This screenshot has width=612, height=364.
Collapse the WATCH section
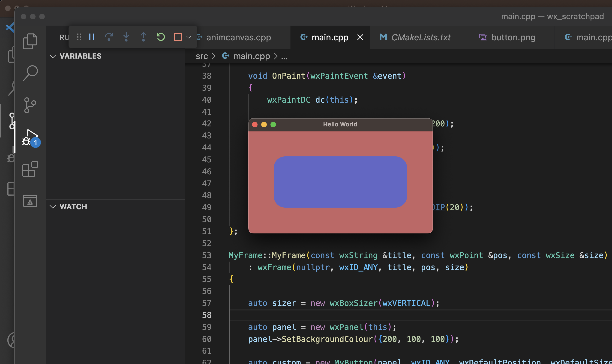point(53,207)
